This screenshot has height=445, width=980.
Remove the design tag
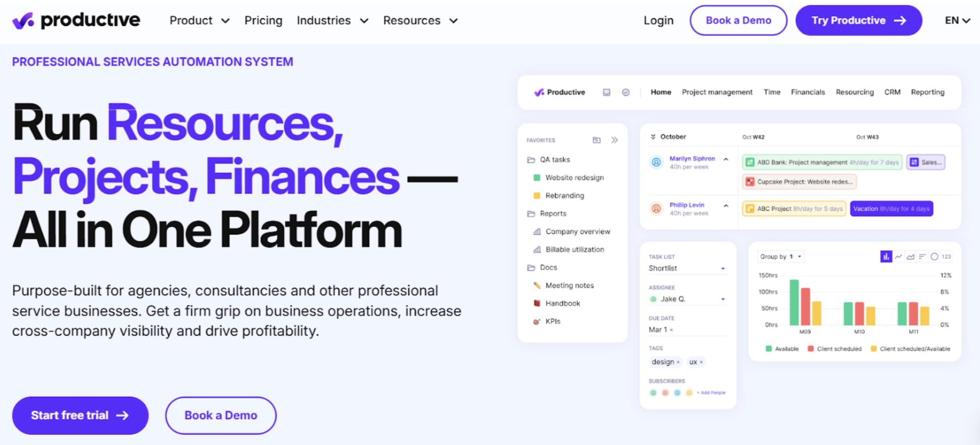(678, 362)
